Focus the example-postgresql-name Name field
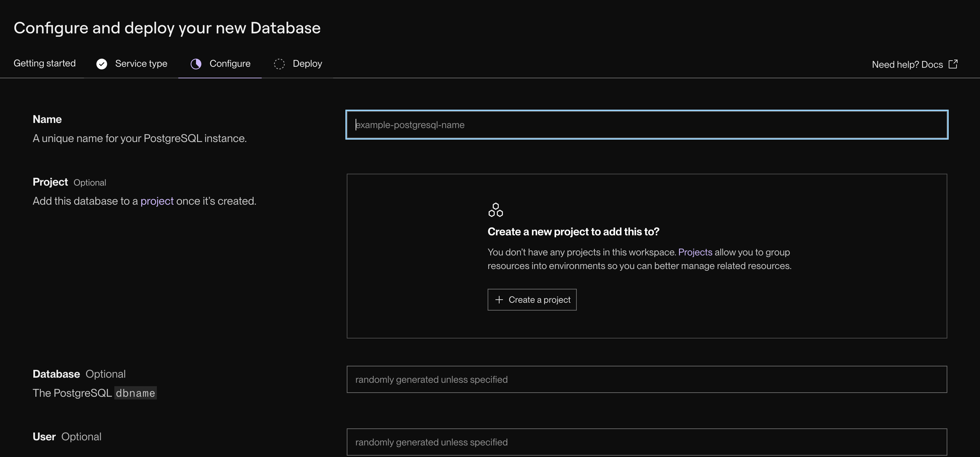This screenshot has width=980, height=457. [647, 125]
